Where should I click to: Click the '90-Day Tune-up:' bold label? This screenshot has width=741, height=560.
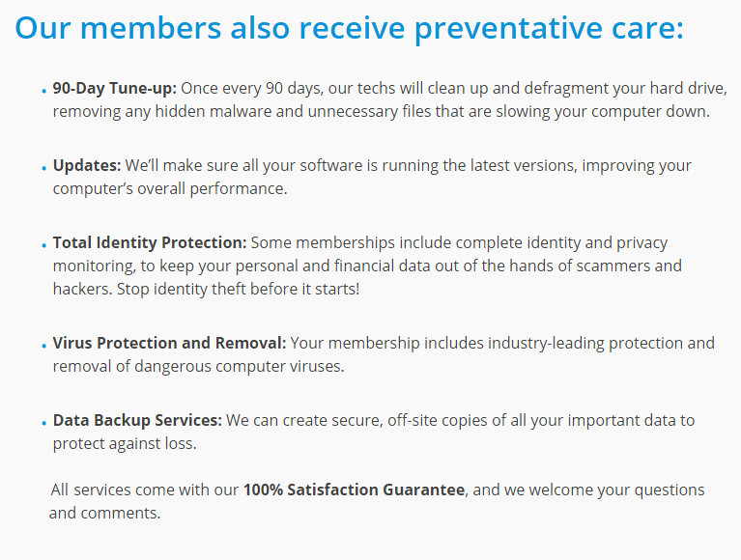114,88
